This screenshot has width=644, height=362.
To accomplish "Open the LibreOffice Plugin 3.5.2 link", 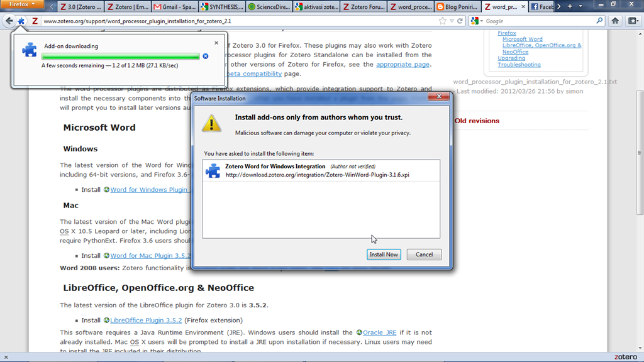I will tap(146, 320).
